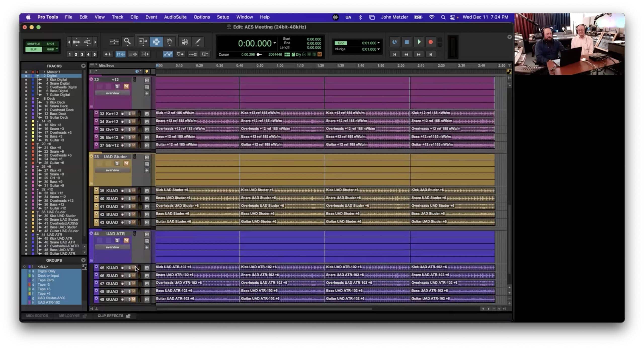644x348 pixels.
Task: Select the Zoomer magnifier tool
Action: (x=127, y=42)
